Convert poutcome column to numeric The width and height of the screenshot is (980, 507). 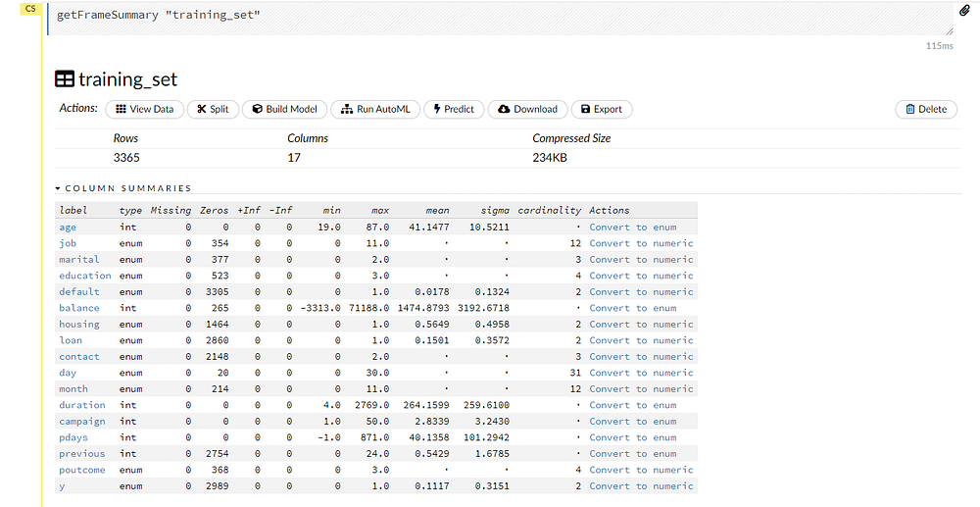click(x=641, y=470)
